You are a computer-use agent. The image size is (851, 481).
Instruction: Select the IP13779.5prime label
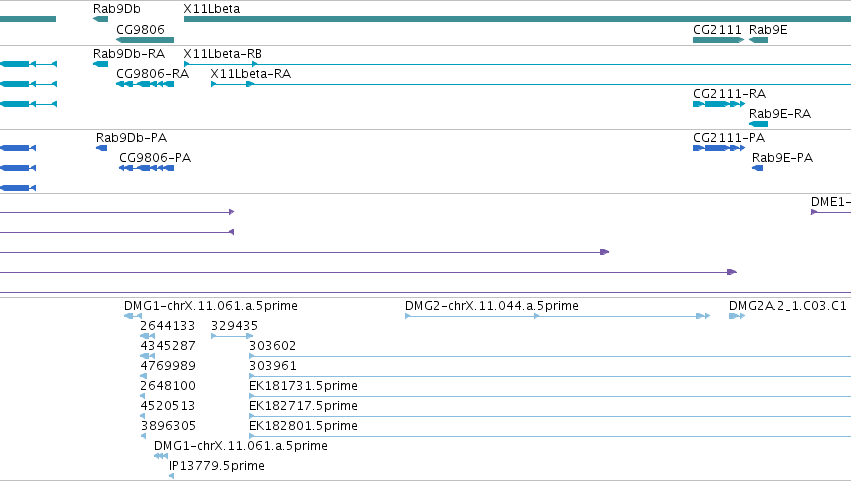click(x=217, y=466)
